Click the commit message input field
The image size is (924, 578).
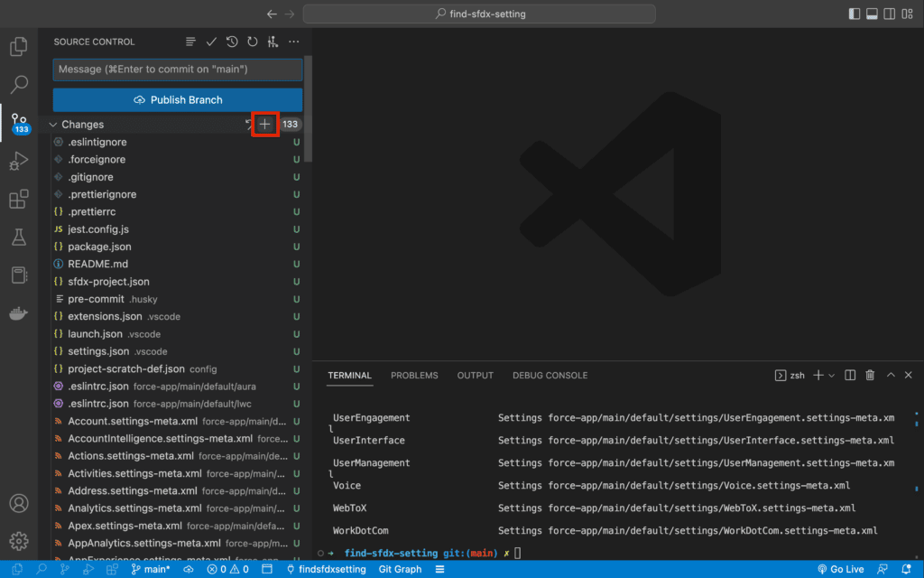pos(177,70)
